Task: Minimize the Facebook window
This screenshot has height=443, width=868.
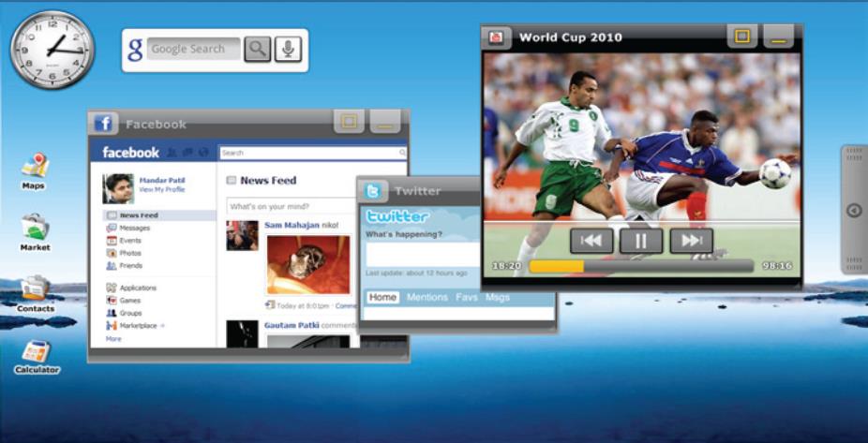Action: click(385, 122)
